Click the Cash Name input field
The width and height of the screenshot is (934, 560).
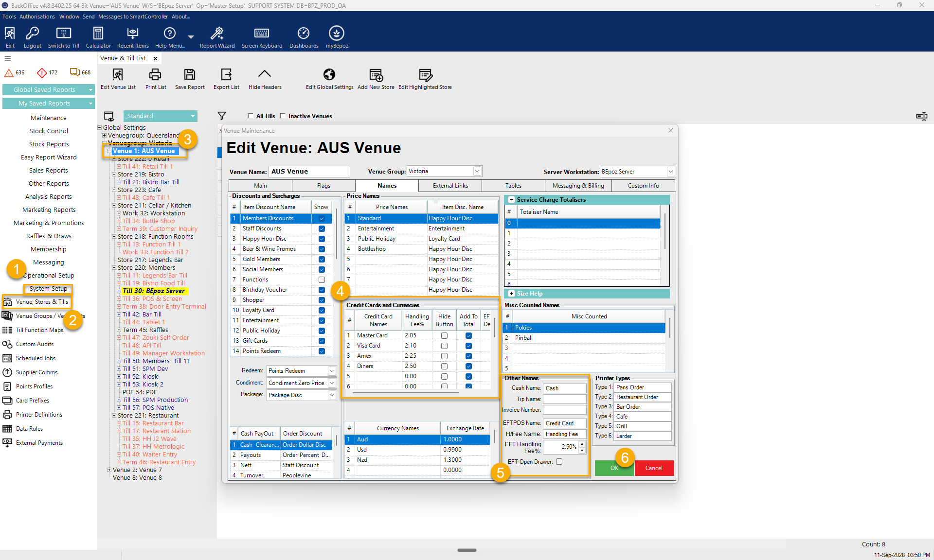pos(564,388)
